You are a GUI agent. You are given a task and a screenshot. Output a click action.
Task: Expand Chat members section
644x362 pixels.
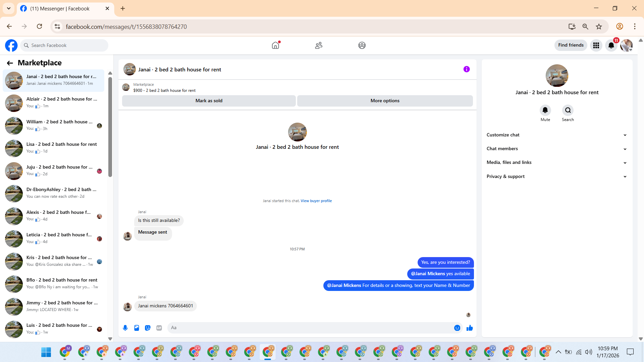(556, 148)
